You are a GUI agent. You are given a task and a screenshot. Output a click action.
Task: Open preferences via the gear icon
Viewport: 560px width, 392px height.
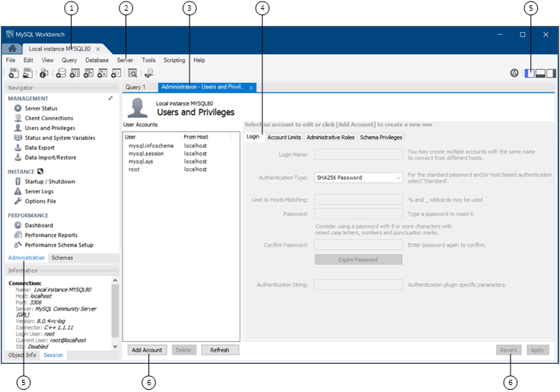514,73
